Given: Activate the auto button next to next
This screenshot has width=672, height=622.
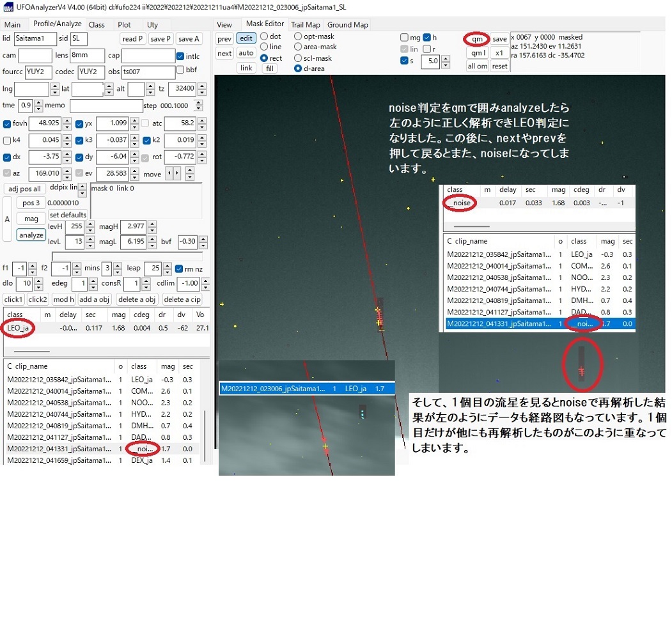Looking at the screenshot, I should point(246,52).
